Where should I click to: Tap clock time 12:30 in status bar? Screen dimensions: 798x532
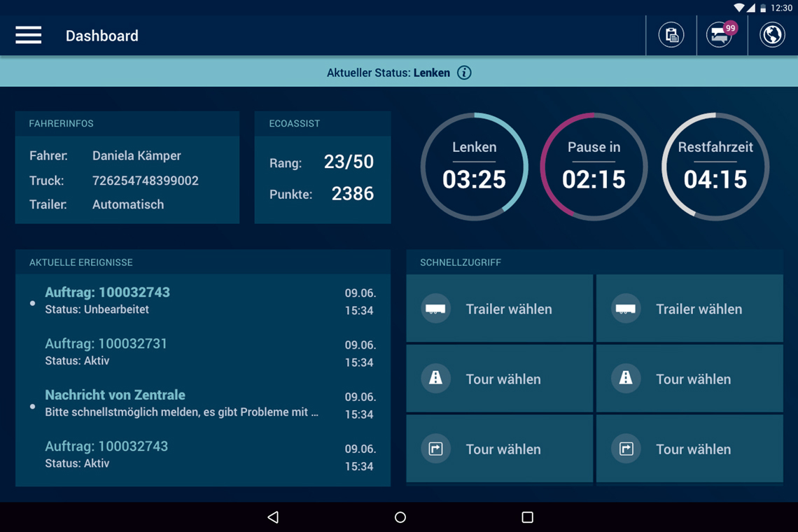pos(781,8)
